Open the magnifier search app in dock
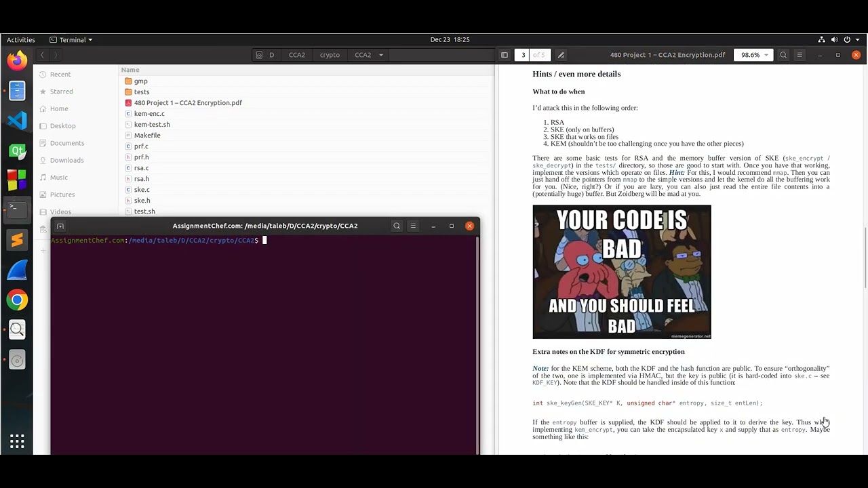The image size is (868, 488). 17,329
